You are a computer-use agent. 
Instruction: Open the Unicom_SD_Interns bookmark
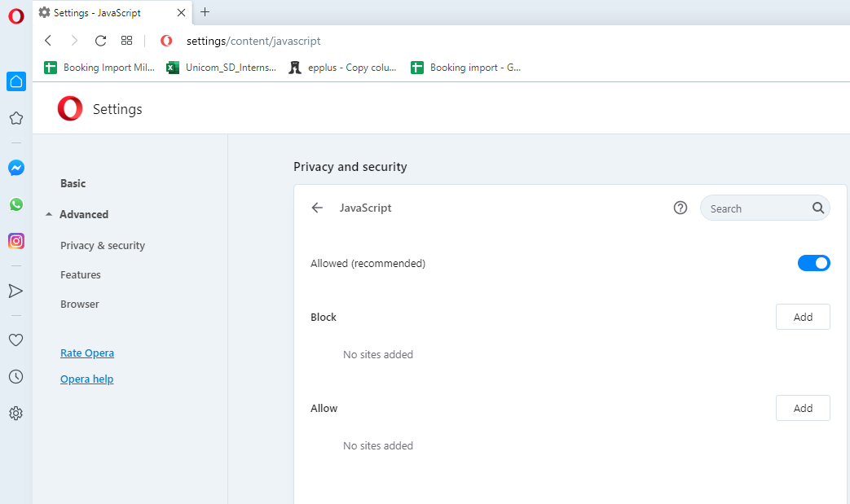222,68
